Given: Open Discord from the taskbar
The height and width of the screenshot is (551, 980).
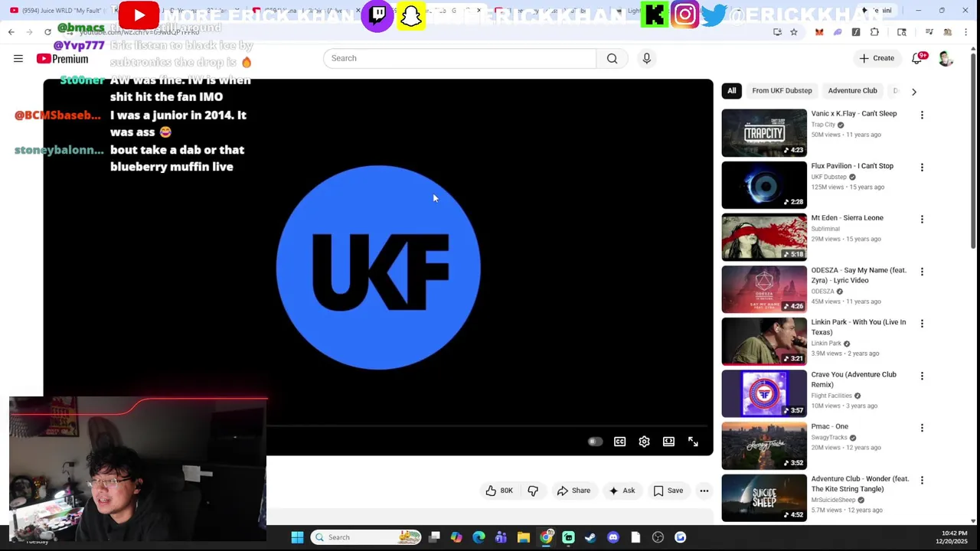Looking at the screenshot, I should (x=612, y=537).
